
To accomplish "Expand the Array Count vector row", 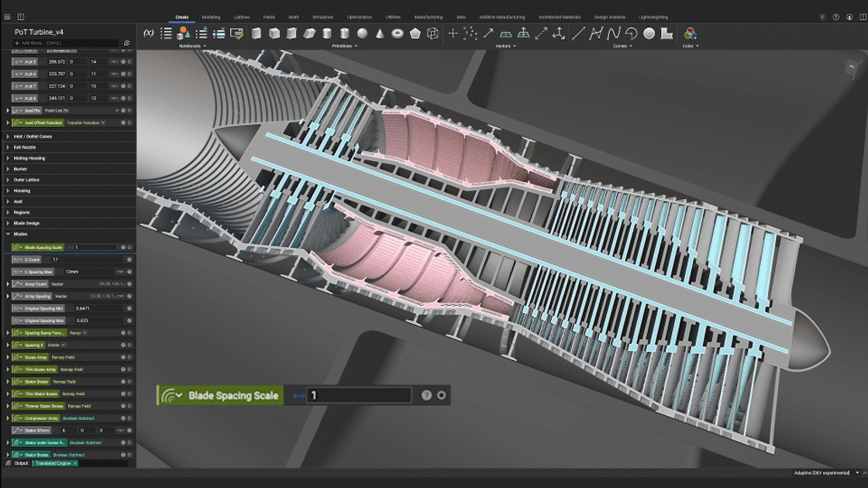I will [x=8, y=284].
